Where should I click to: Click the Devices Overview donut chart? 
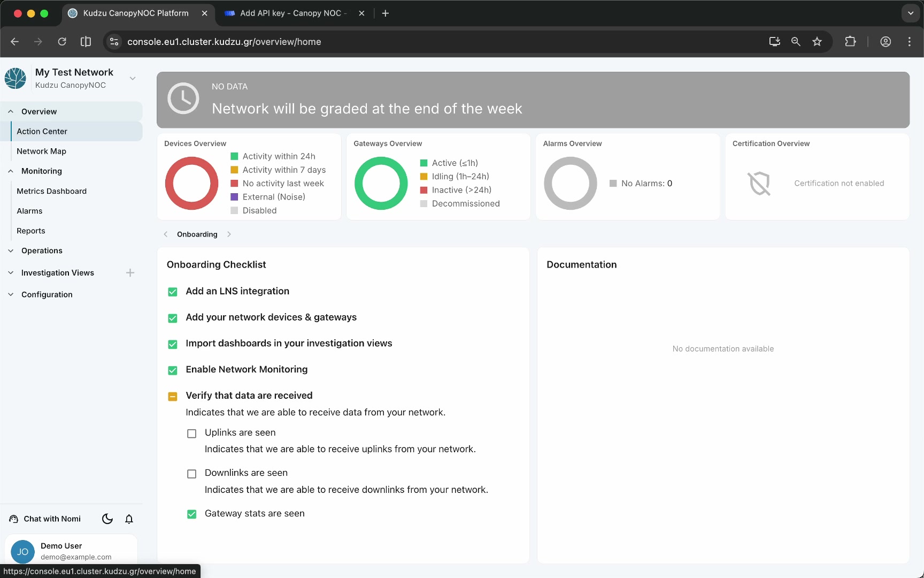click(191, 183)
